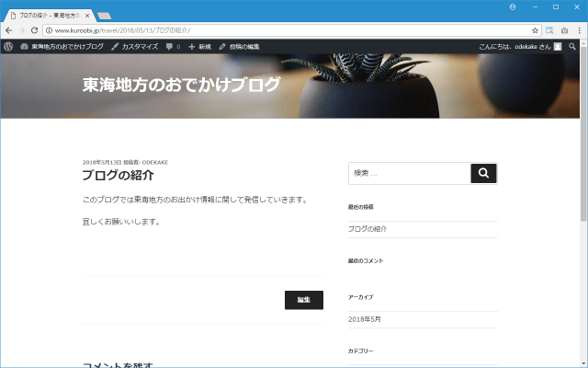588x368 pixels.
Task: Click the site info icon in address bar
Action: coord(49,30)
